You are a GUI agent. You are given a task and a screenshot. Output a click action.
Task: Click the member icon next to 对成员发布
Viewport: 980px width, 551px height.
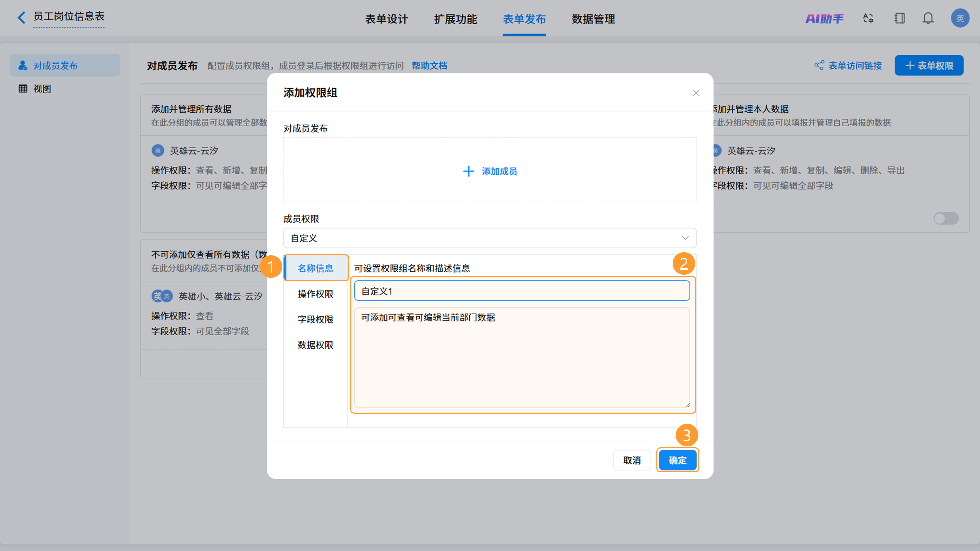point(23,65)
